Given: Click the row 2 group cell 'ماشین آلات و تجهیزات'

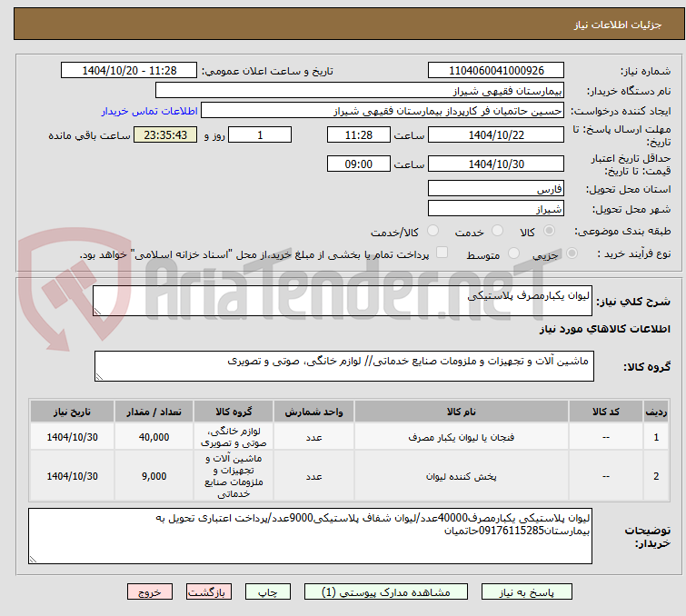Looking at the screenshot, I should tap(234, 476).
